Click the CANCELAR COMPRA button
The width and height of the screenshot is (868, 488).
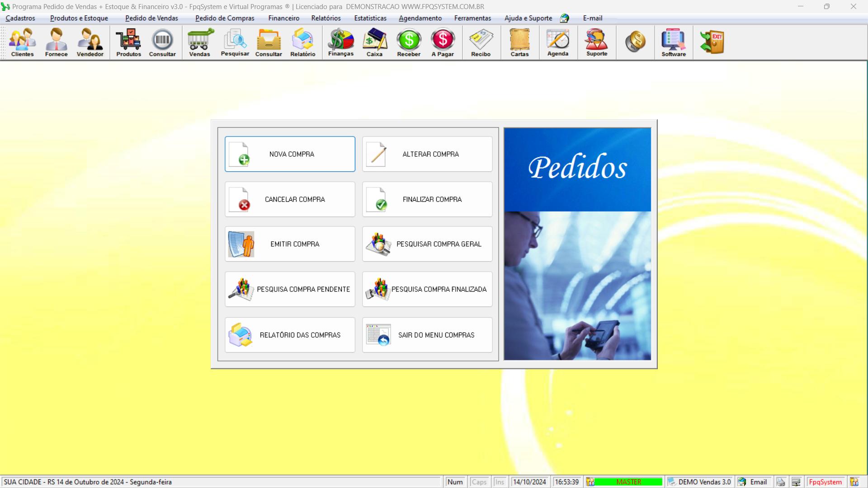[290, 199]
